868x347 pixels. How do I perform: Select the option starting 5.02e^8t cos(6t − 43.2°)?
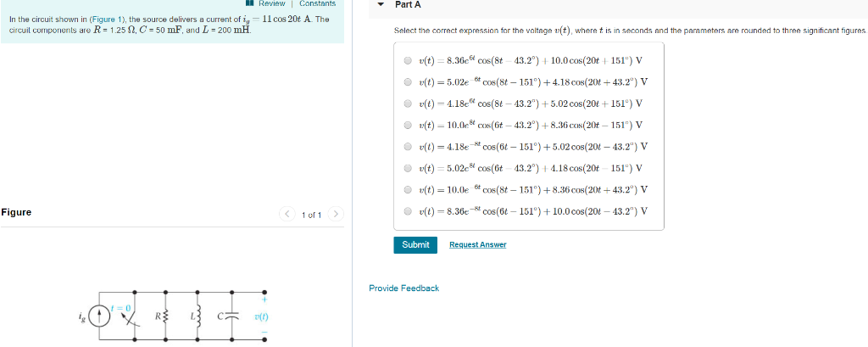point(408,168)
